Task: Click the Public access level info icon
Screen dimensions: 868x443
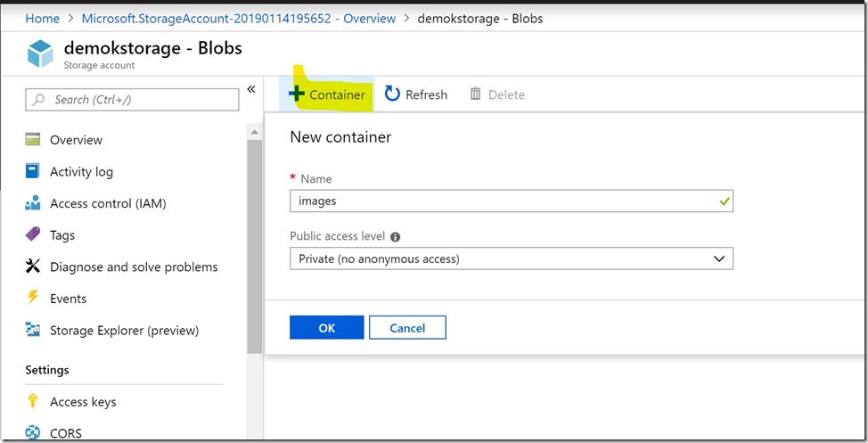Action: coord(396,237)
